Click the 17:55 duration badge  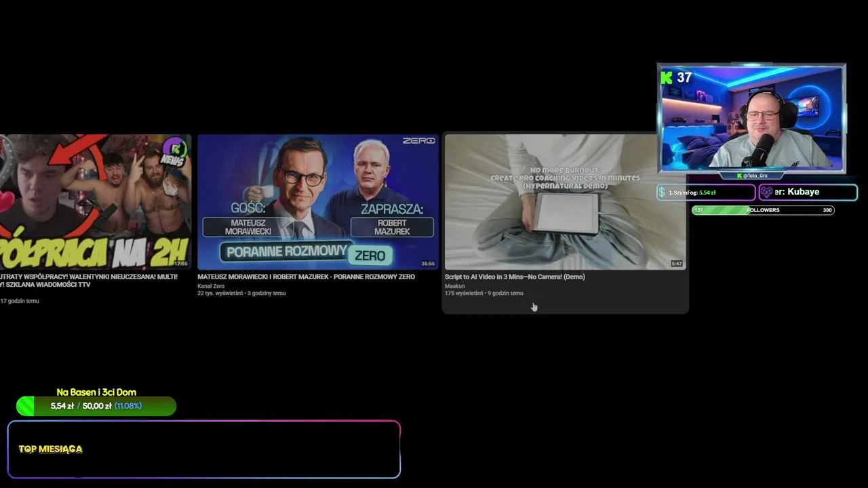click(180, 264)
